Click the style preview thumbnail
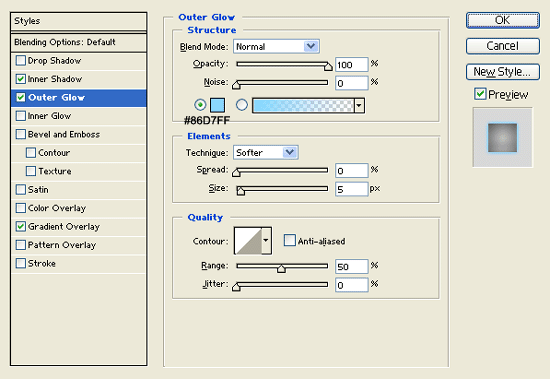550x379 pixels. 503,137
